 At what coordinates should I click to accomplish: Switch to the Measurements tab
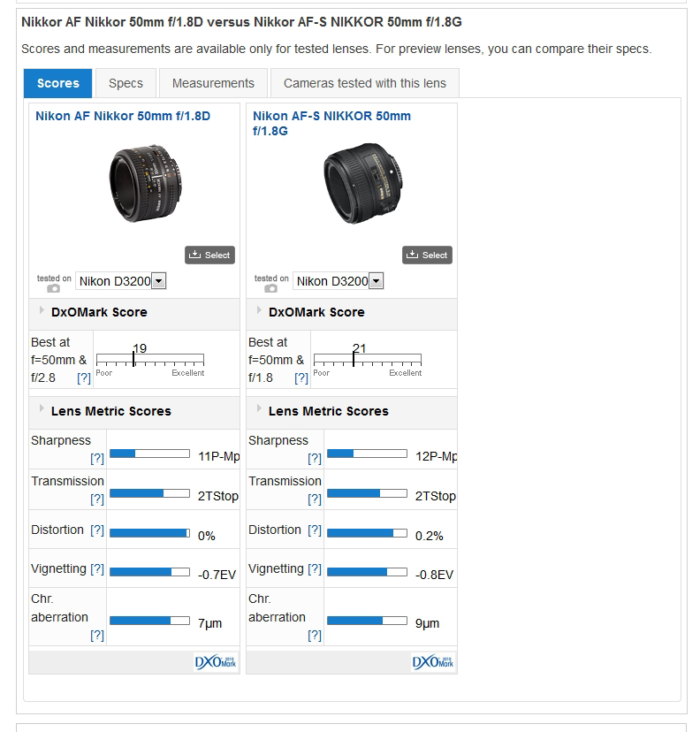click(213, 83)
